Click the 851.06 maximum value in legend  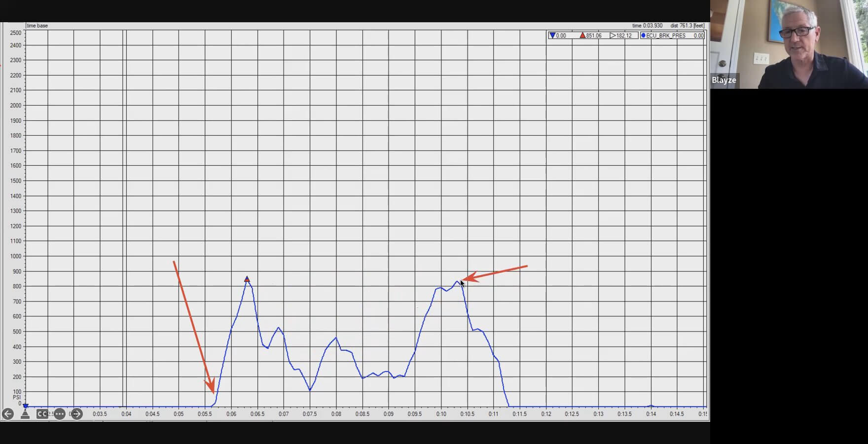tap(594, 36)
